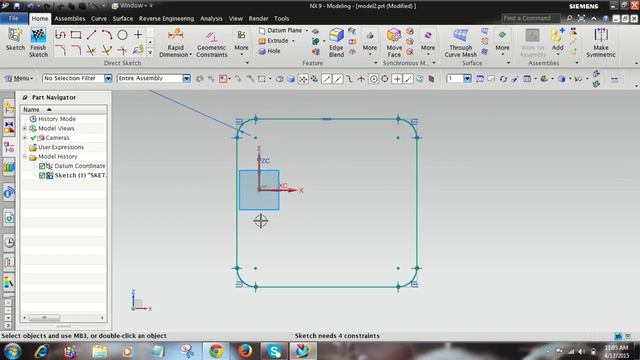Click Through Curve Mesh icon
The image size is (640, 360).
460,36
